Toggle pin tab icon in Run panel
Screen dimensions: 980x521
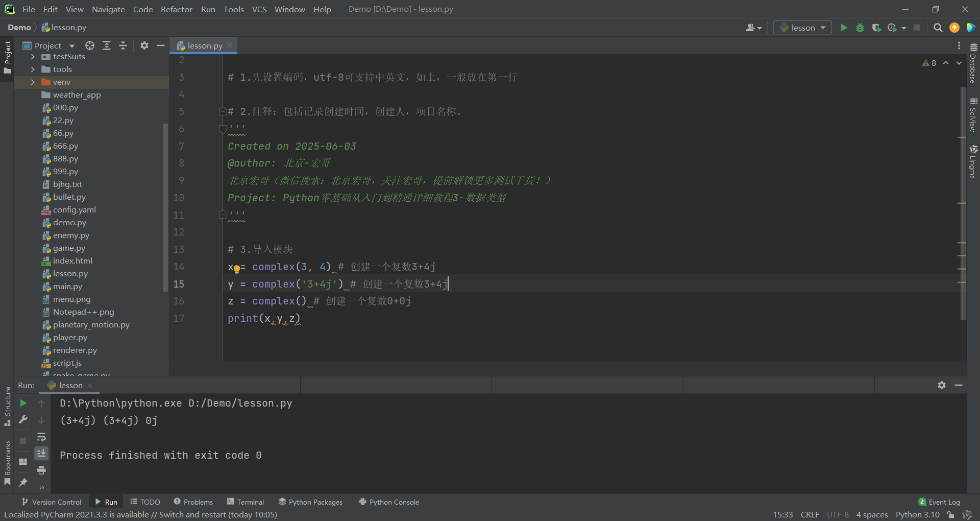(x=23, y=482)
